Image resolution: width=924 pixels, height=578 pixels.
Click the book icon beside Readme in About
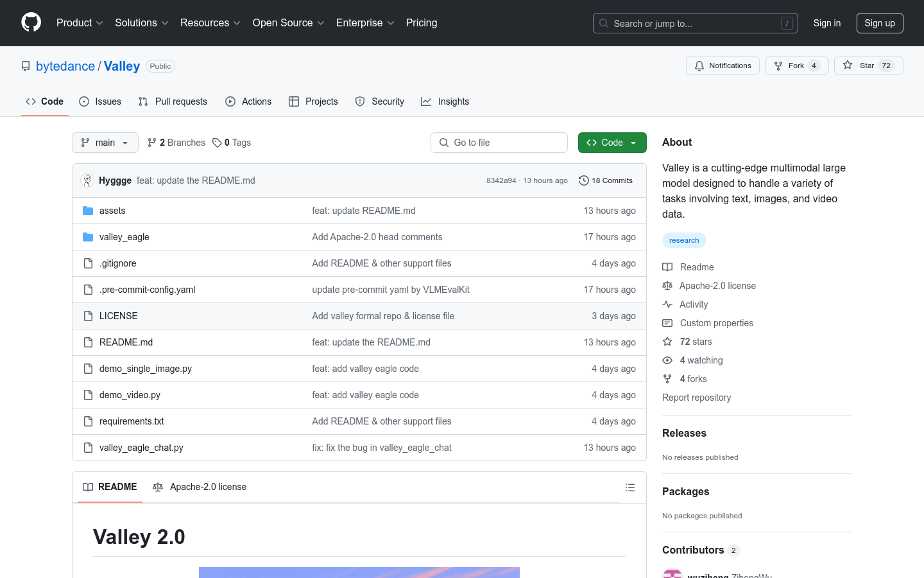click(667, 267)
